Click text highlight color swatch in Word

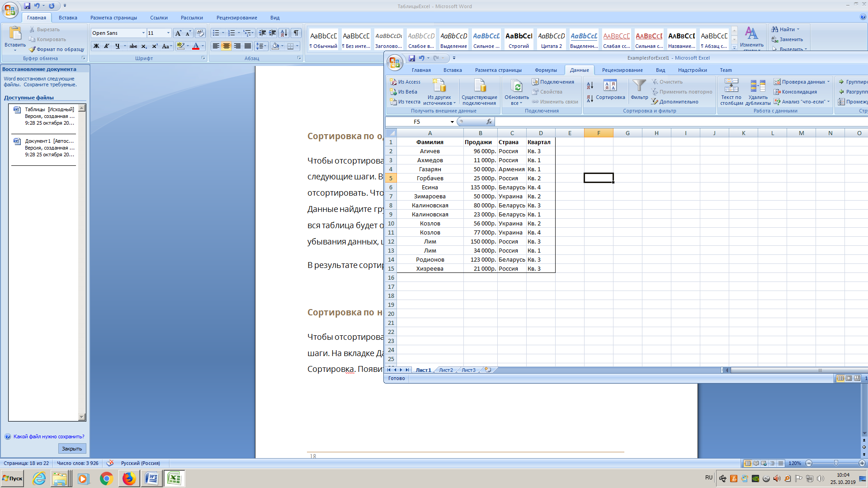coord(180,46)
